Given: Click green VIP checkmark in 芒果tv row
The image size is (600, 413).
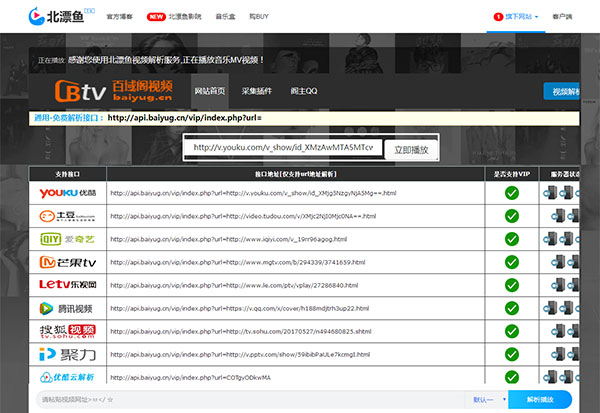Looking at the screenshot, I should point(510,262).
